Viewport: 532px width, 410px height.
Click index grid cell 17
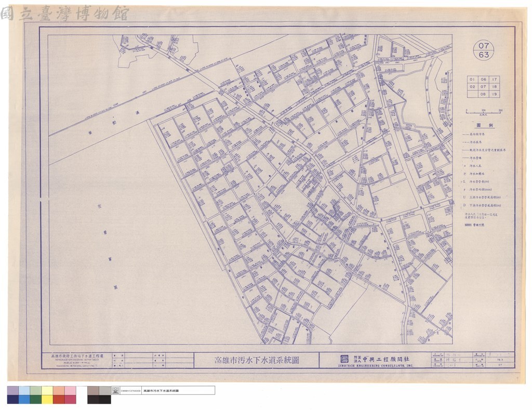click(494, 79)
